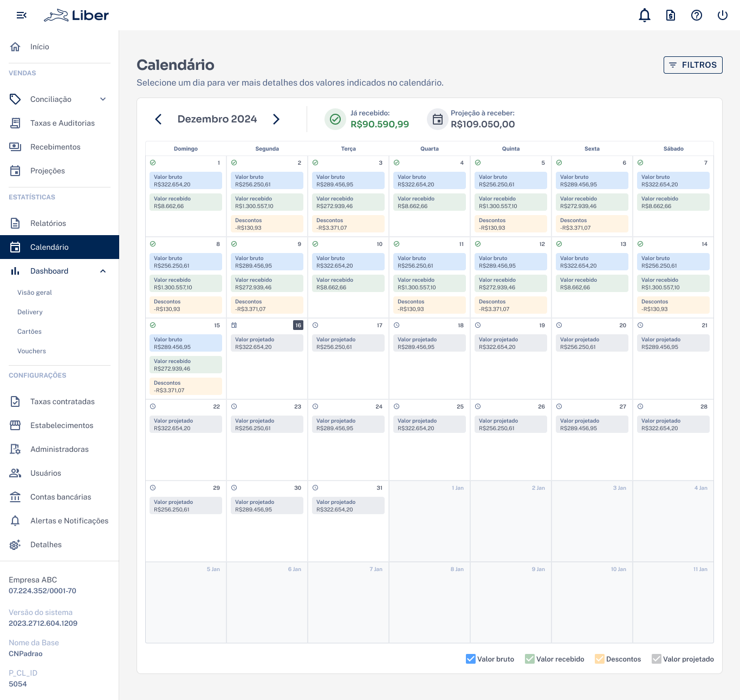Open the Visão geral dashboard link

point(35,293)
